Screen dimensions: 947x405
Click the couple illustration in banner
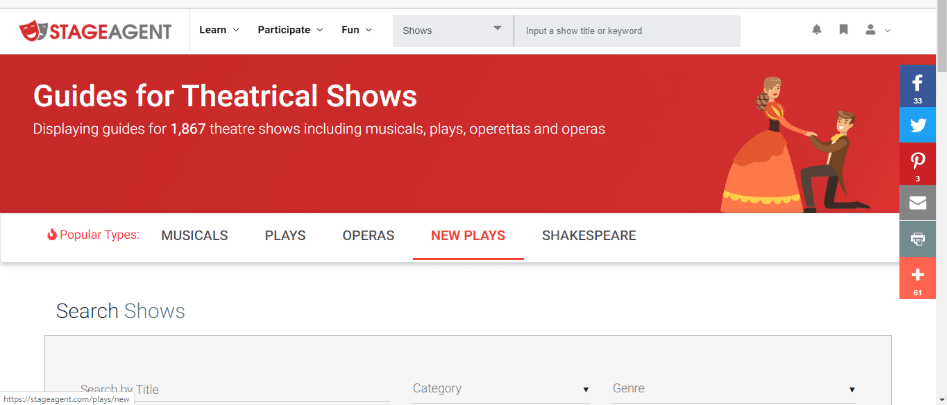[794, 145]
